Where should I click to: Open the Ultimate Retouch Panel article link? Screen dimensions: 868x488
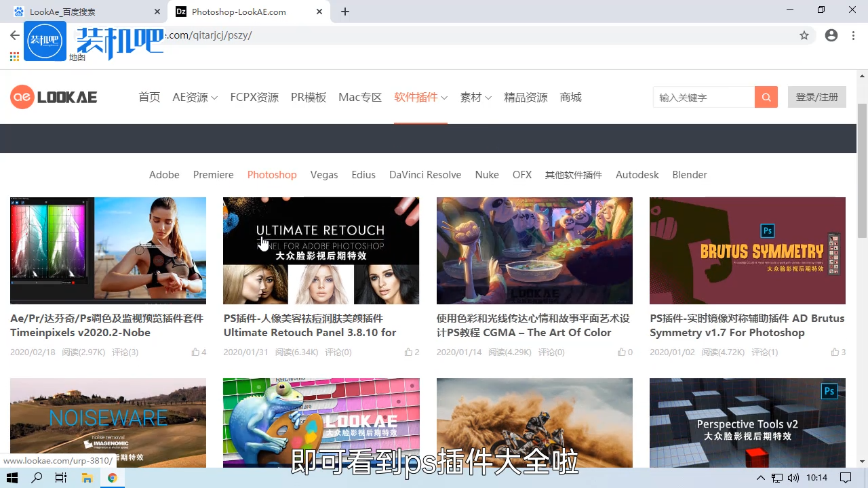310,325
